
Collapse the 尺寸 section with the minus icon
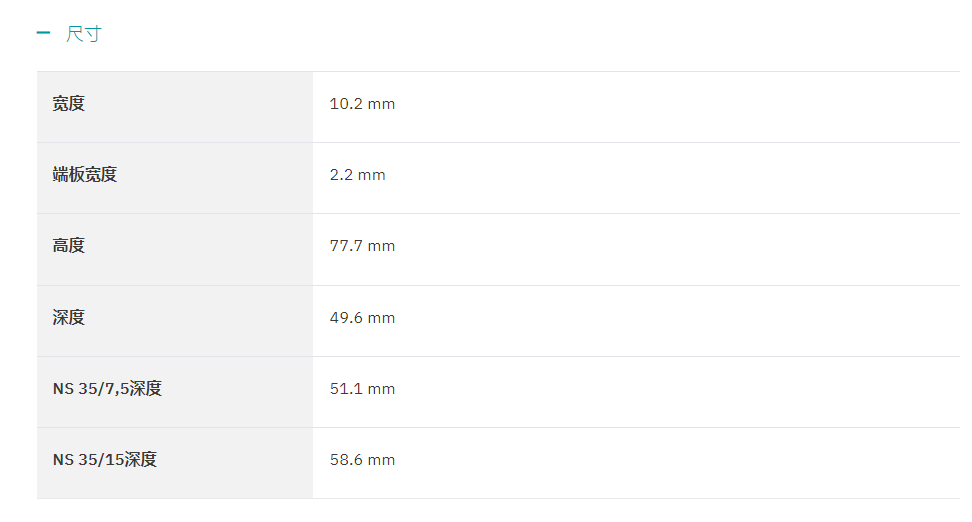click(x=43, y=33)
